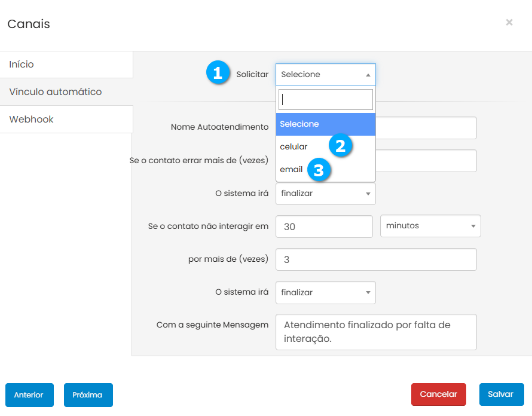Click the red Cancelar button
This screenshot has height=416, width=532.
438,394
